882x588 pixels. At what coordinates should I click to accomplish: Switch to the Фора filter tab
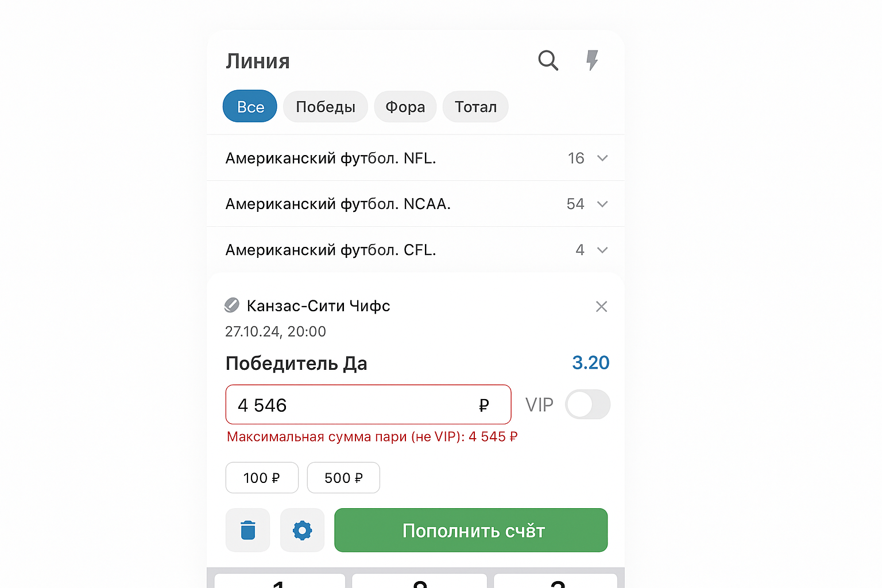(405, 107)
